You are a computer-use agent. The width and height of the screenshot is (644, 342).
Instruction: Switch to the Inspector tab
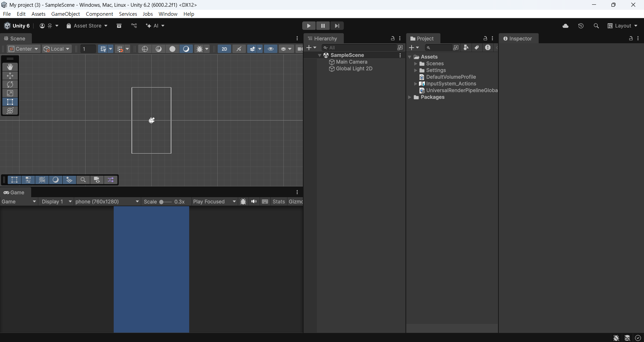coord(518,39)
